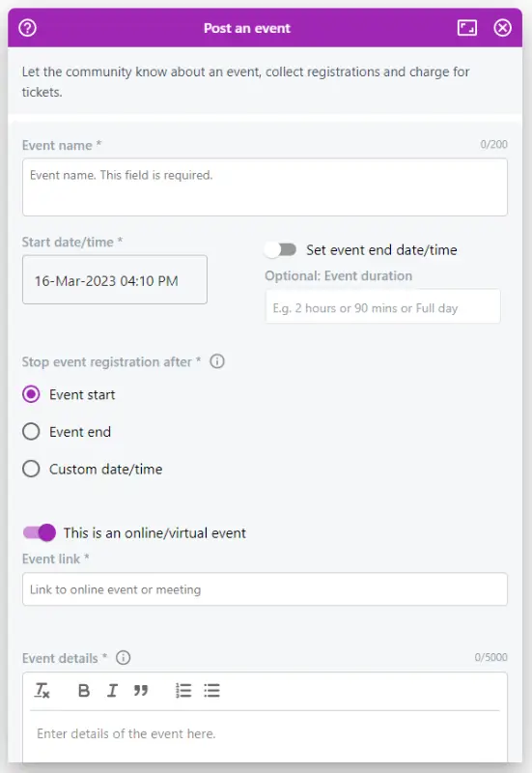532x773 pixels.
Task: Insert a bulleted list in editor
Action: point(211,691)
